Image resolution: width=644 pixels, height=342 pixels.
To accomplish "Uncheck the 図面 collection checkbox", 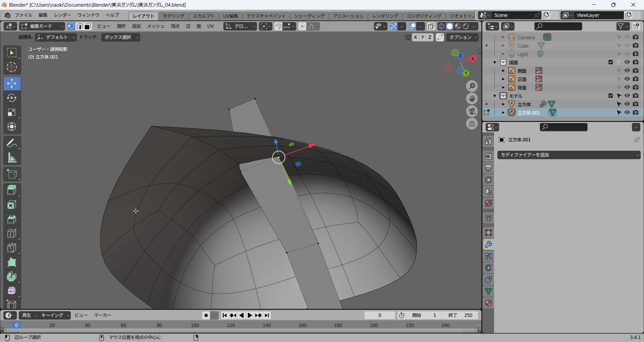I will pyautogui.click(x=610, y=62).
